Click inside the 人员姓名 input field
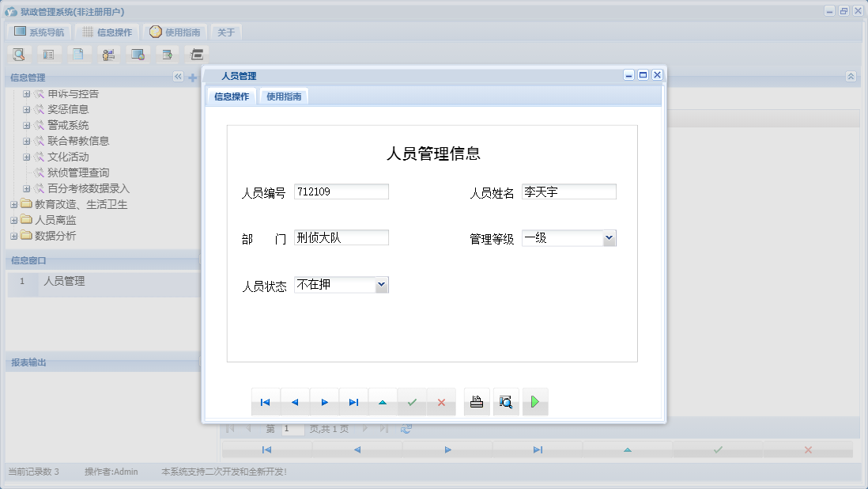Viewport: 868px width, 489px height. click(x=569, y=191)
